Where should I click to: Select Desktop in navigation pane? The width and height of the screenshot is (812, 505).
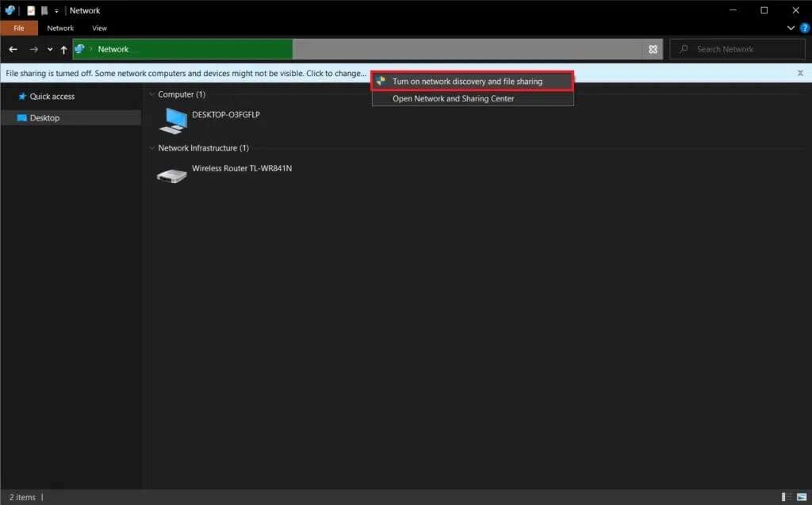(x=71, y=117)
